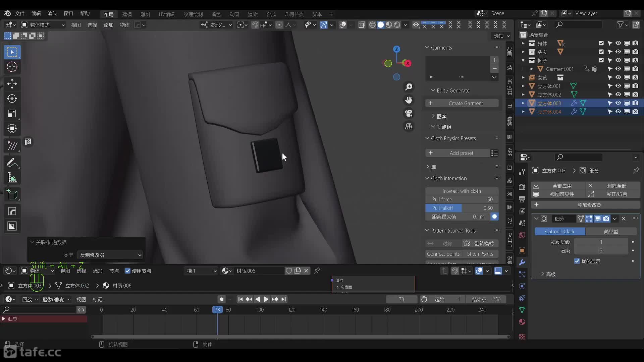This screenshot has width=644, height=362.
Task: Switch to rendered viewport shading
Action: click(397, 25)
